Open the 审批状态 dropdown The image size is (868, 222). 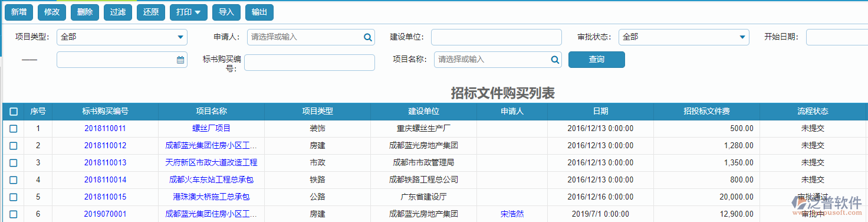coord(684,37)
